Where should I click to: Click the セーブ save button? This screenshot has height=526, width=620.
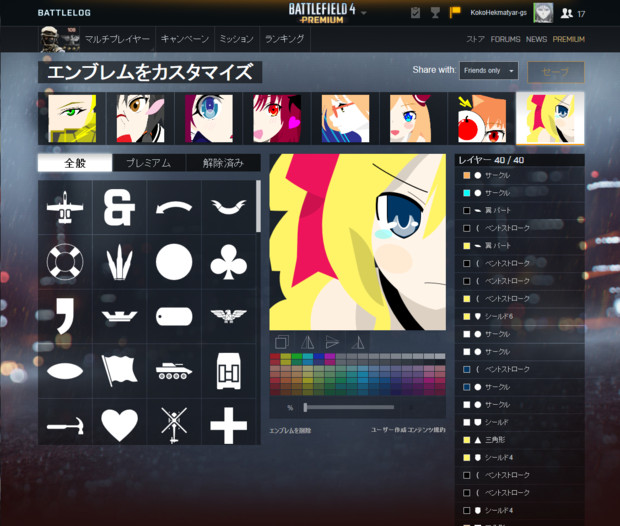[555, 72]
